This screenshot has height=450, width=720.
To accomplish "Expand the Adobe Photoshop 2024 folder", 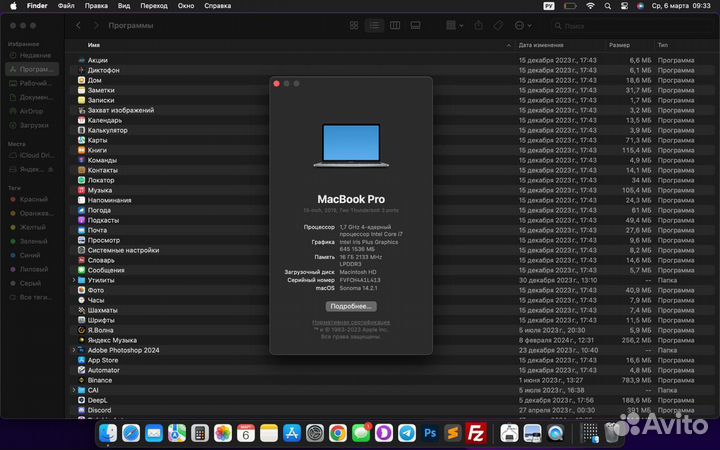I will tap(73, 350).
